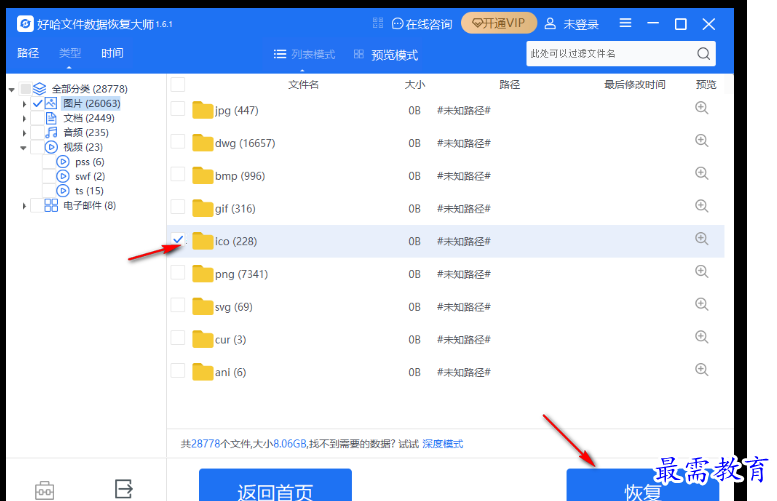Image resolution: width=777 pixels, height=501 pixels.
Task: Select 预览模式 preview view
Action: point(386,55)
